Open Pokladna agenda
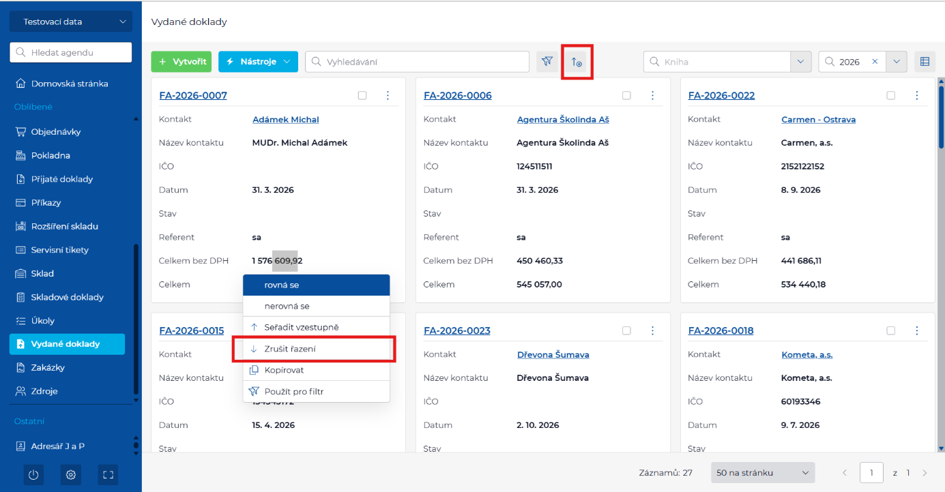 43,156
